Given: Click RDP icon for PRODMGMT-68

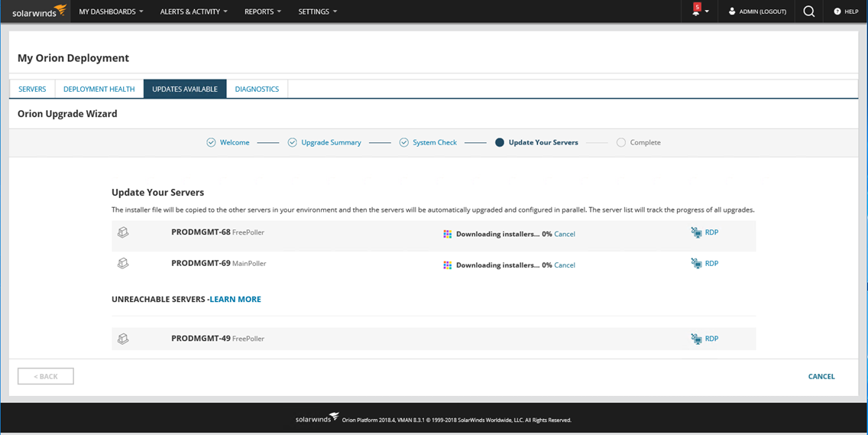Looking at the screenshot, I should [697, 232].
